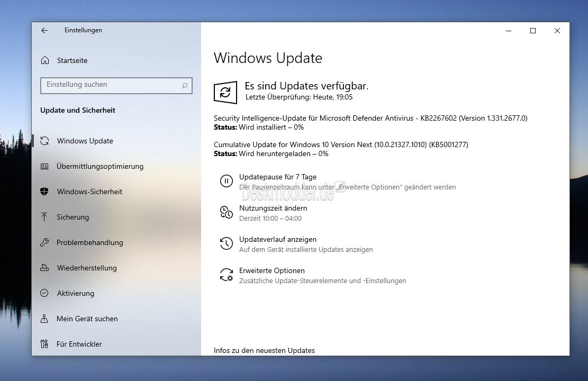588x381 pixels.
Task: Click the Windows-Sicherheit shield icon
Action: (45, 192)
